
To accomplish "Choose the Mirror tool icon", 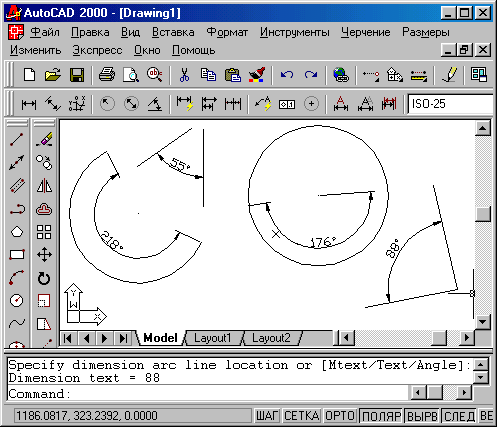I will pyautogui.click(x=44, y=186).
